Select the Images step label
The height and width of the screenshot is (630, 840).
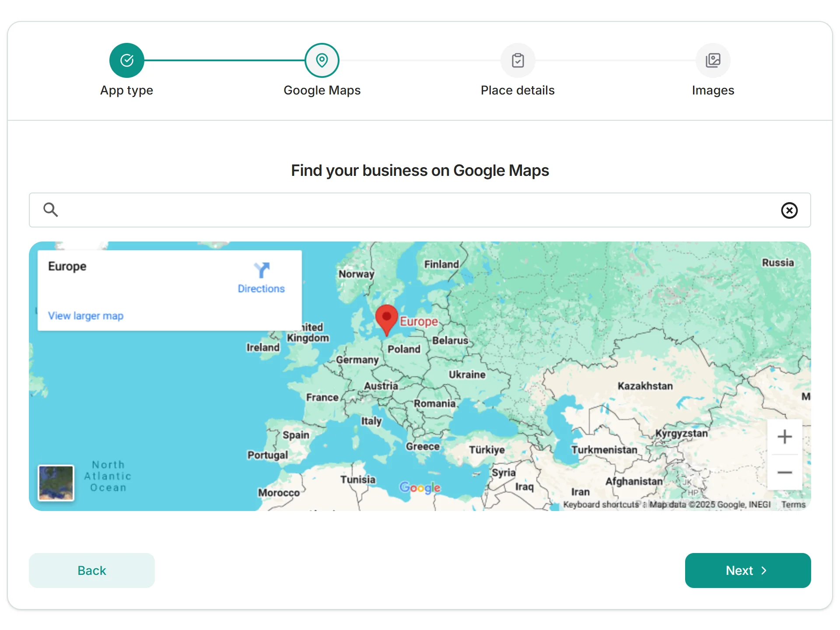click(713, 91)
